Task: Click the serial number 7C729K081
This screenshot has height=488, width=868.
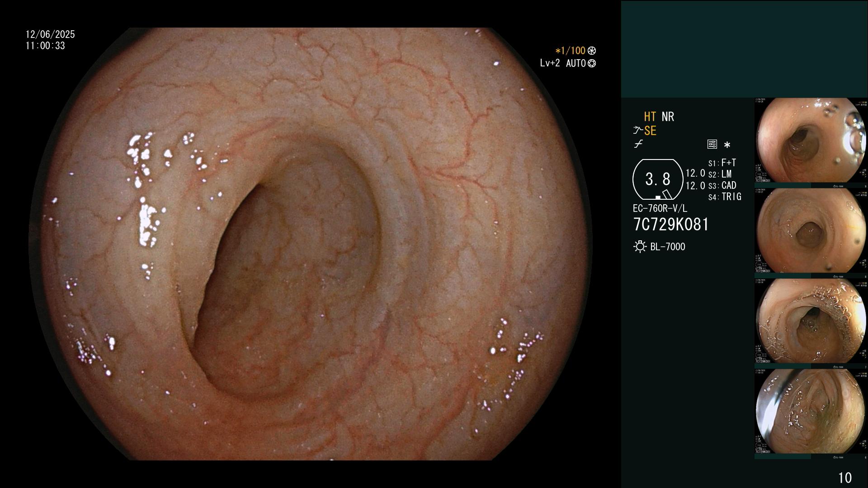Action: tap(671, 224)
